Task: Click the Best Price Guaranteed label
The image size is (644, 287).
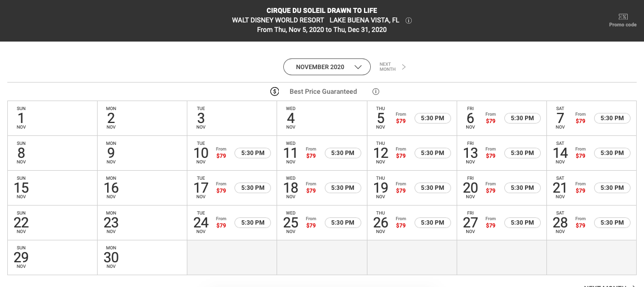Action: [x=323, y=92]
